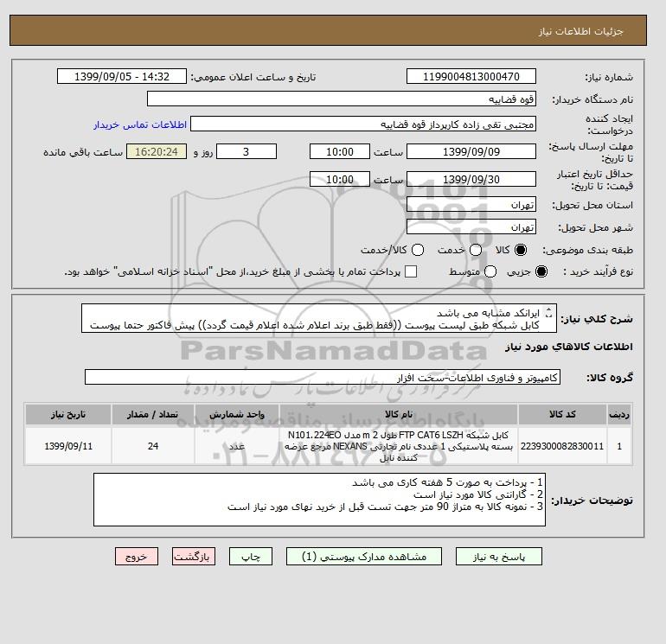Image resolution: width=666 pixels, height=644 pixels.
Task: Click the delivery province field تهران
Action: coord(471,205)
